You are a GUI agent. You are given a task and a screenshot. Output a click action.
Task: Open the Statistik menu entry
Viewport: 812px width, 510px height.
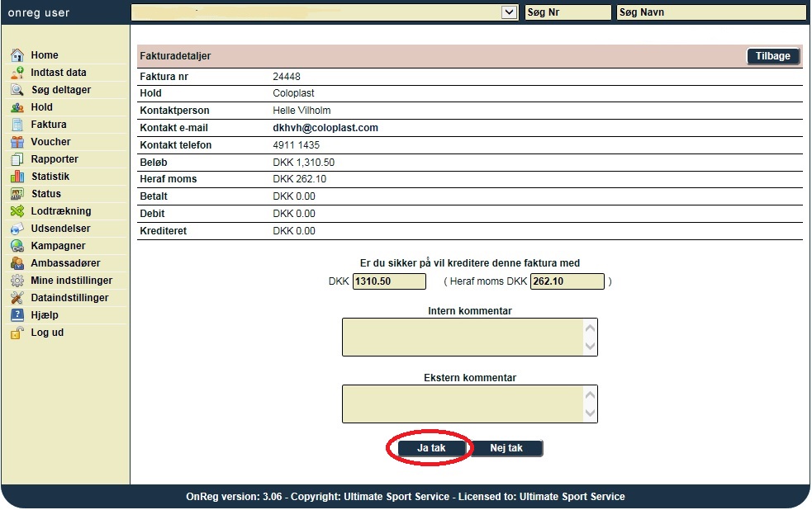click(x=50, y=177)
